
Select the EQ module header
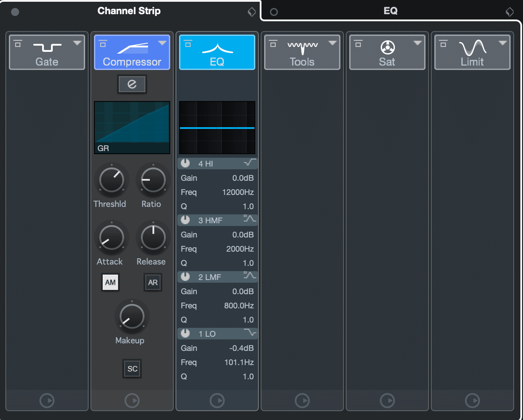click(217, 52)
